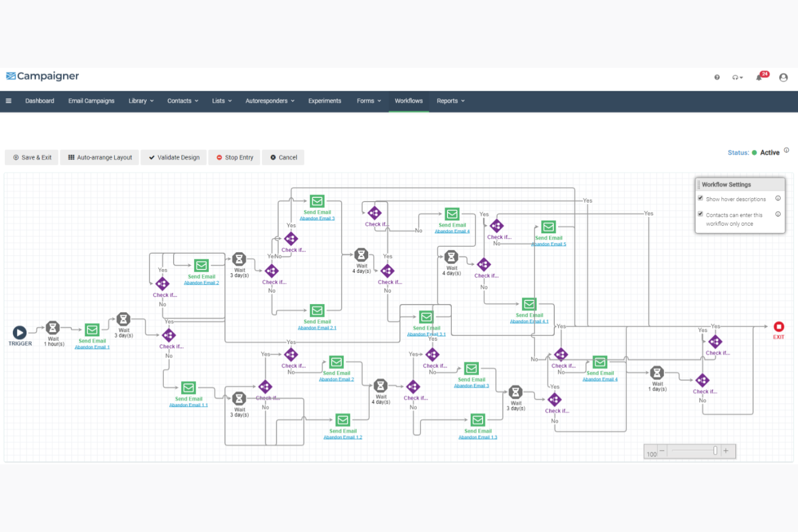The height and width of the screenshot is (532, 798).
Task: Expand the Reports dropdown menu
Action: click(450, 101)
